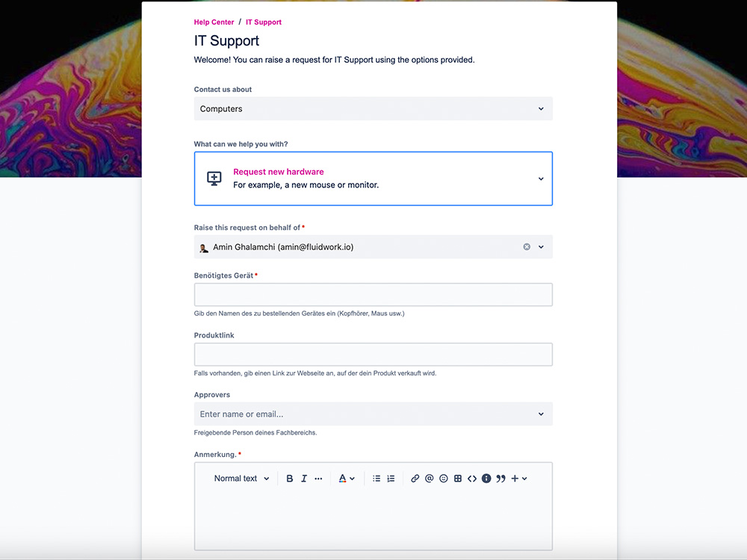The width and height of the screenshot is (747, 560).
Task: Open the text color picker
Action: point(347,479)
